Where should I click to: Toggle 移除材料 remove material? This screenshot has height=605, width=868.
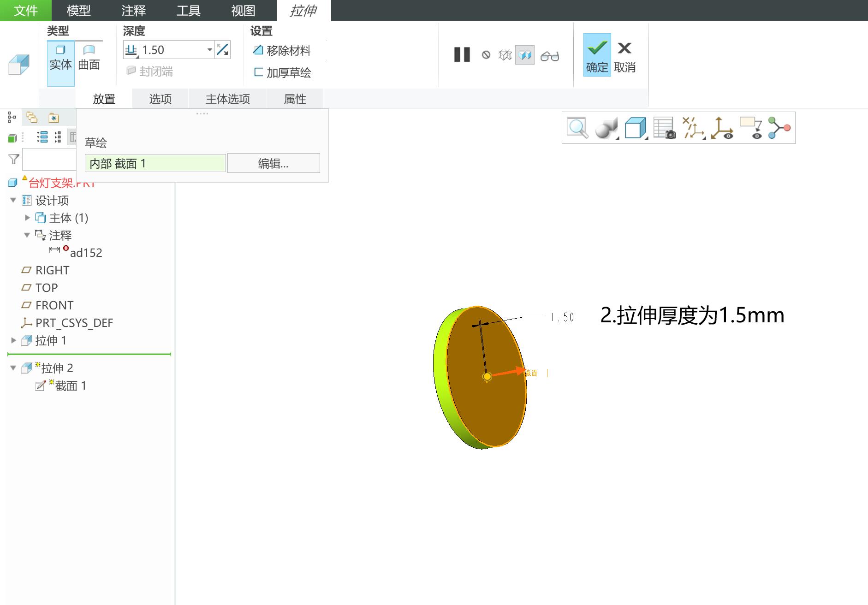tap(282, 50)
